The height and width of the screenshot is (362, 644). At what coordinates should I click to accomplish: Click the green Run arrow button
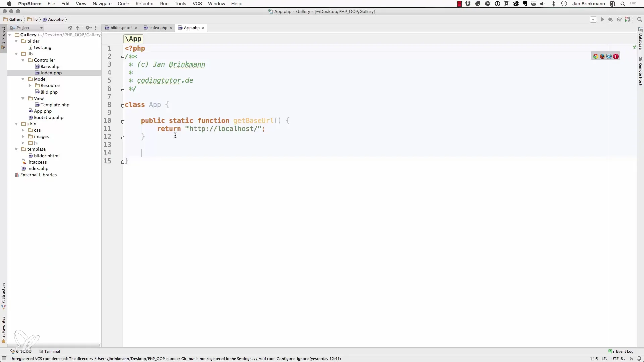click(602, 20)
